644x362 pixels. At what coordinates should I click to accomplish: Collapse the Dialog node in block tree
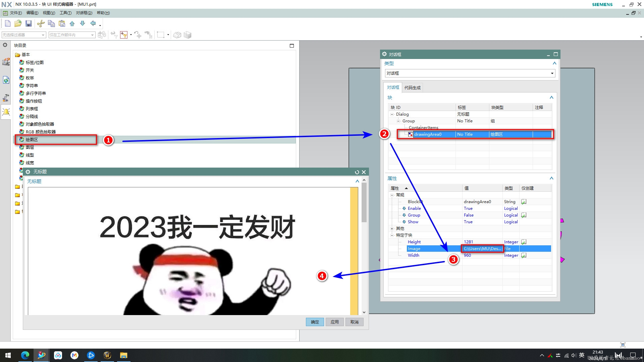coord(392,114)
